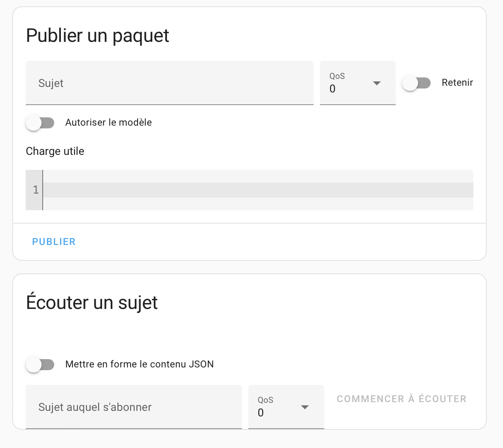This screenshot has height=448, width=503.
Task: Focus the Charge utile code editor line
Action: pos(257,190)
